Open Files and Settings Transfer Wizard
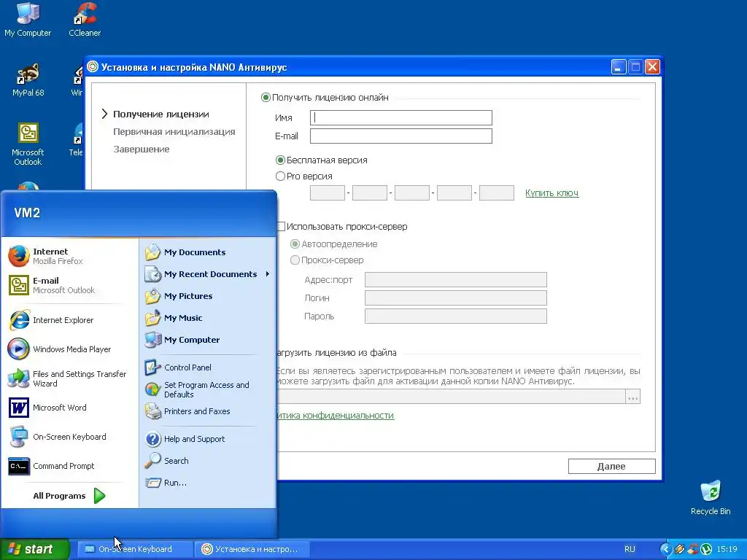Image resolution: width=747 pixels, height=560 pixels. (69, 378)
